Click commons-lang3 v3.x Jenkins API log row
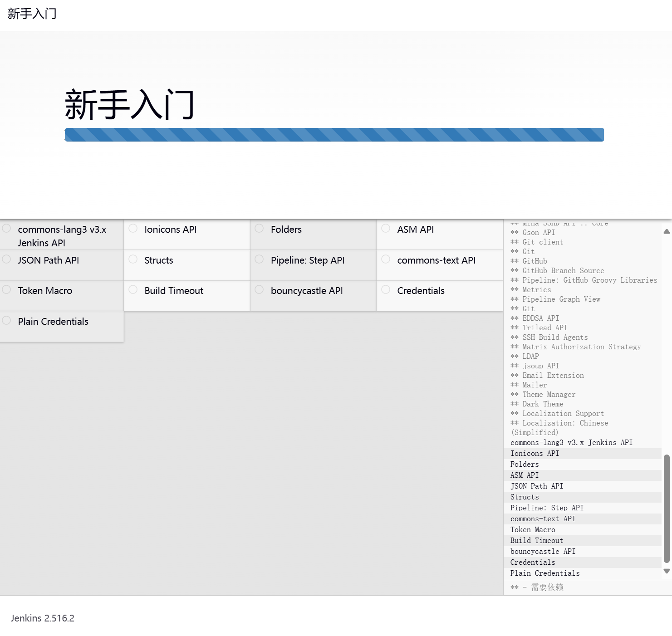Screen dimensions: 672x636 point(583,443)
